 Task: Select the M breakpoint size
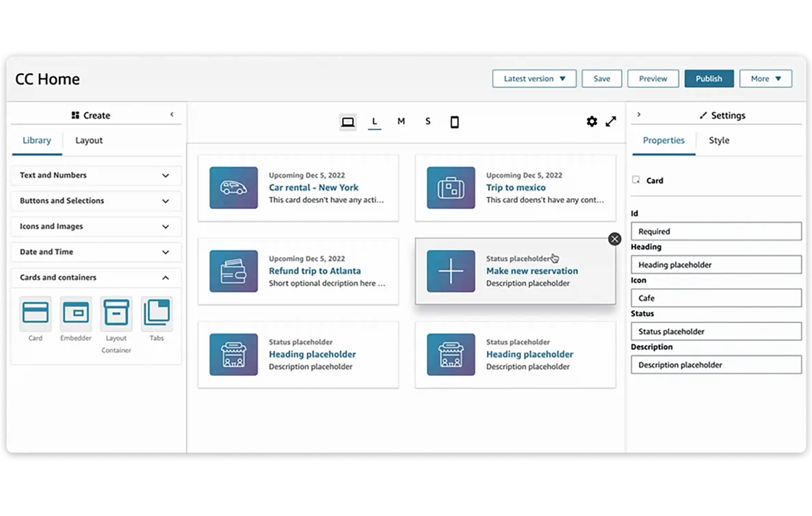tap(401, 122)
